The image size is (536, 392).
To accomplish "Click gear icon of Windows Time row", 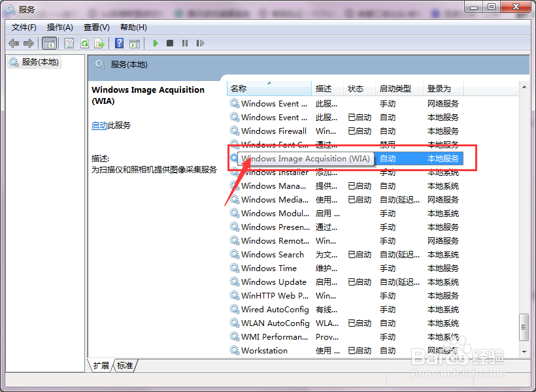I will (234, 268).
